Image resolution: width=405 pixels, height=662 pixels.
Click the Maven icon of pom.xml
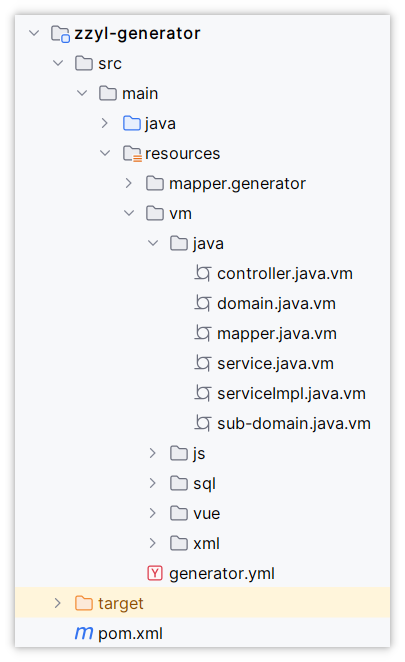[x=84, y=633]
